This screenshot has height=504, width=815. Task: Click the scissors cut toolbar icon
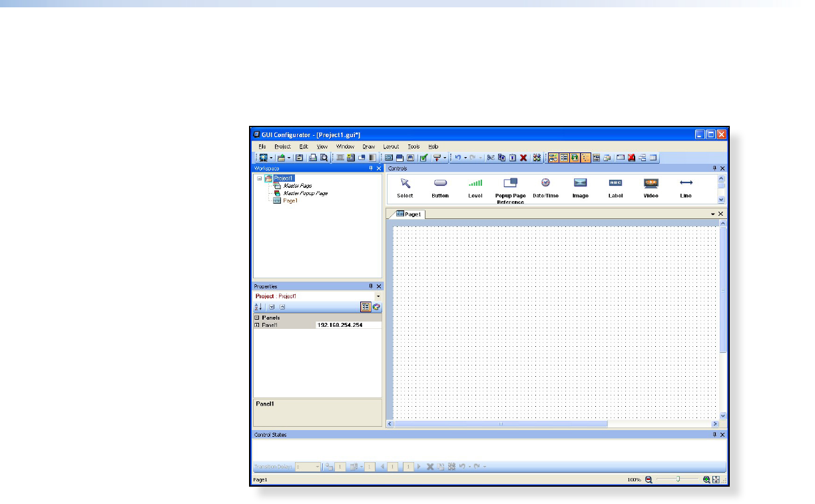click(491, 158)
